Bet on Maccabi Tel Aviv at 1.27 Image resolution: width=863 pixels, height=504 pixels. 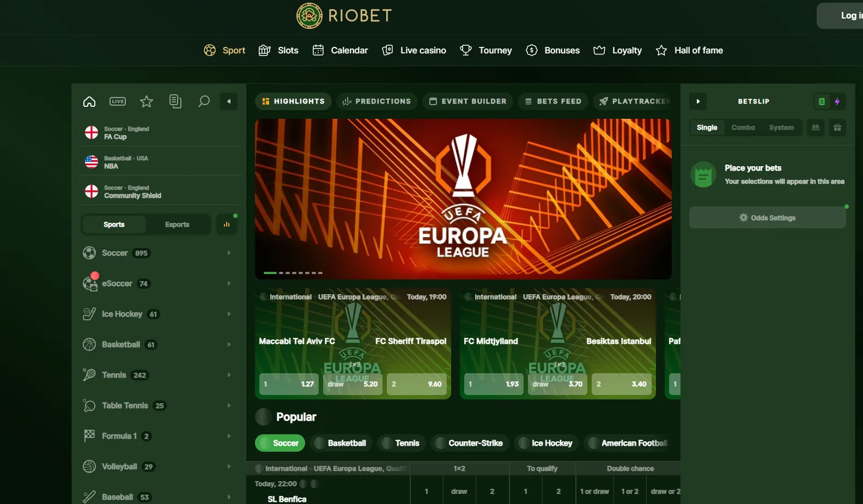(289, 384)
